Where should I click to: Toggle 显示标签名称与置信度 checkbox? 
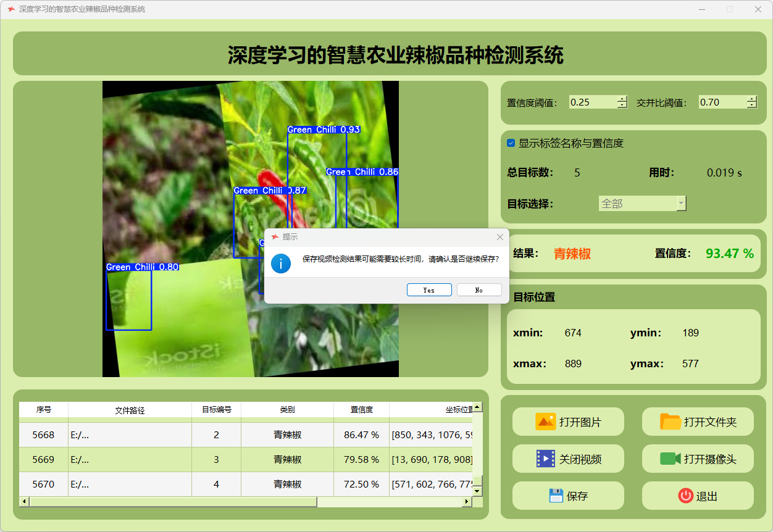coord(511,143)
